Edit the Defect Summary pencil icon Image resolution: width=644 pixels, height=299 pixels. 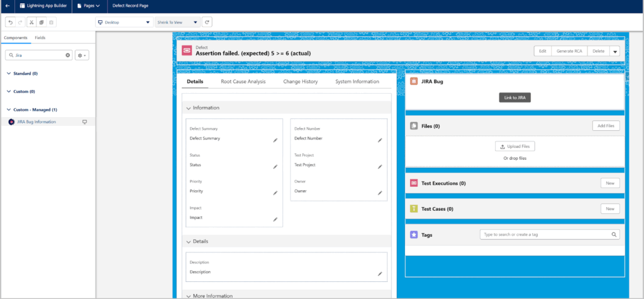[275, 140]
